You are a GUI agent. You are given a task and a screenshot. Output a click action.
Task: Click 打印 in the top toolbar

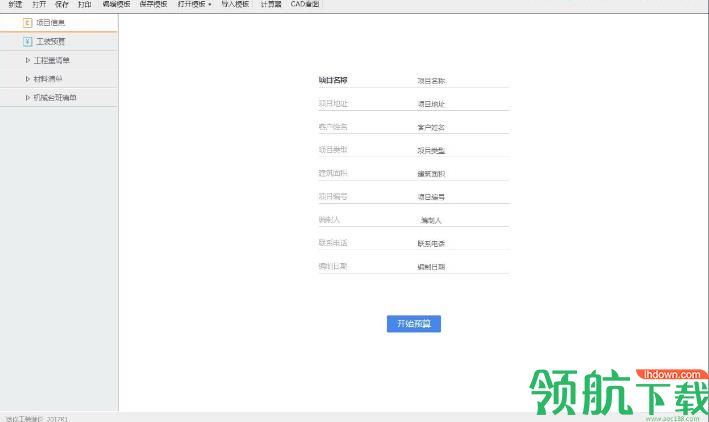point(85,4)
